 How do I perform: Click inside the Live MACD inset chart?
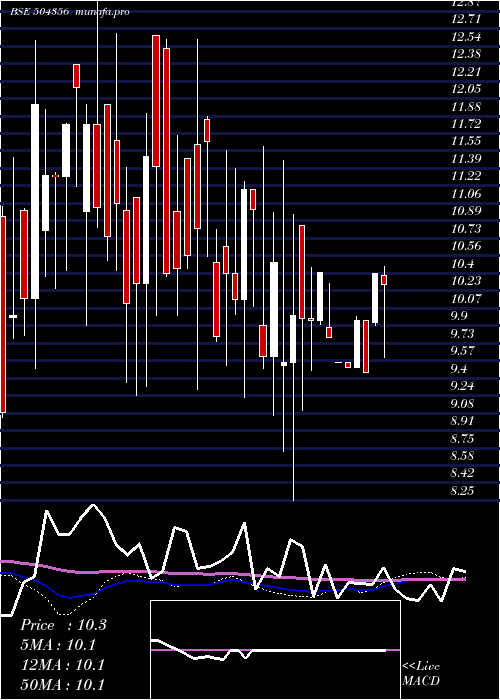click(x=275, y=650)
